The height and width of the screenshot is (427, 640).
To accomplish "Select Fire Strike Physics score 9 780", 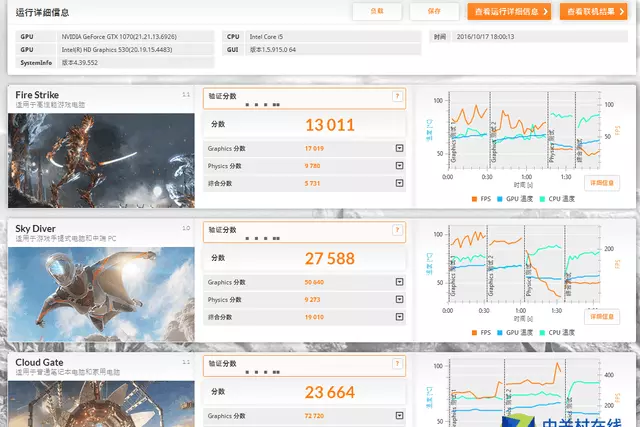I will coord(312,166).
